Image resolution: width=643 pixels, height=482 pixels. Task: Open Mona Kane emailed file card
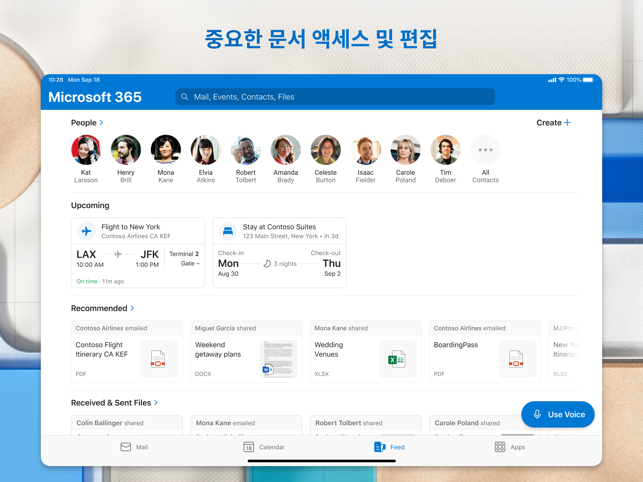[246, 425]
